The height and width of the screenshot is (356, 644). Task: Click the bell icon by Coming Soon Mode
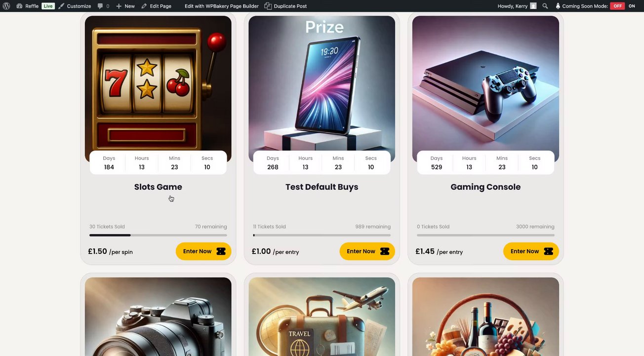pos(558,6)
